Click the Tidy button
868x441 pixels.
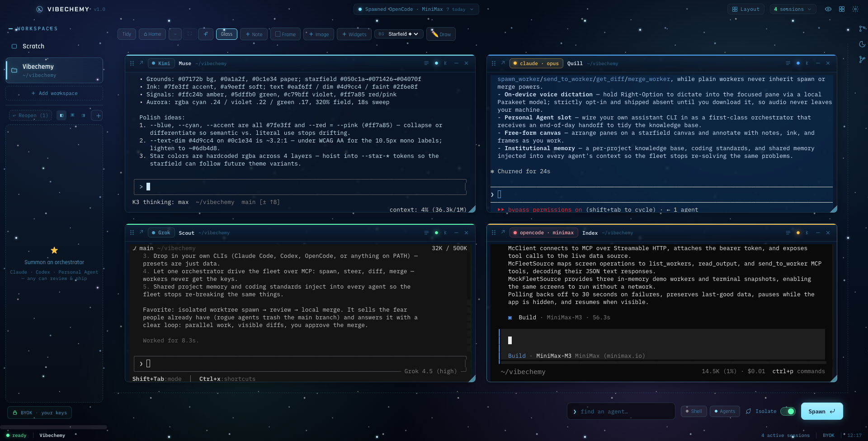pos(127,34)
